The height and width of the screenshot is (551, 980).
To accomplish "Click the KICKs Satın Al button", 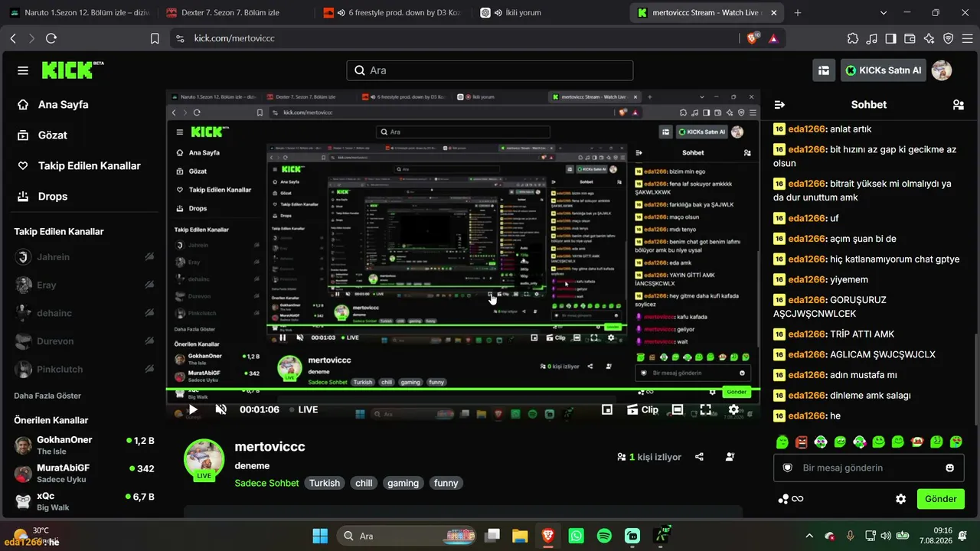I will click(884, 70).
